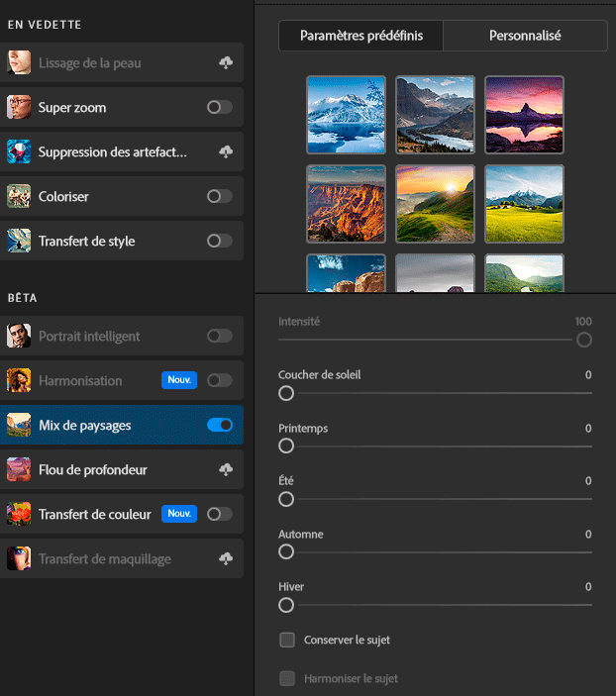616x696 pixels.
Task: Click the Flou de profondeur cloud download icon
Action: point(226,469)
